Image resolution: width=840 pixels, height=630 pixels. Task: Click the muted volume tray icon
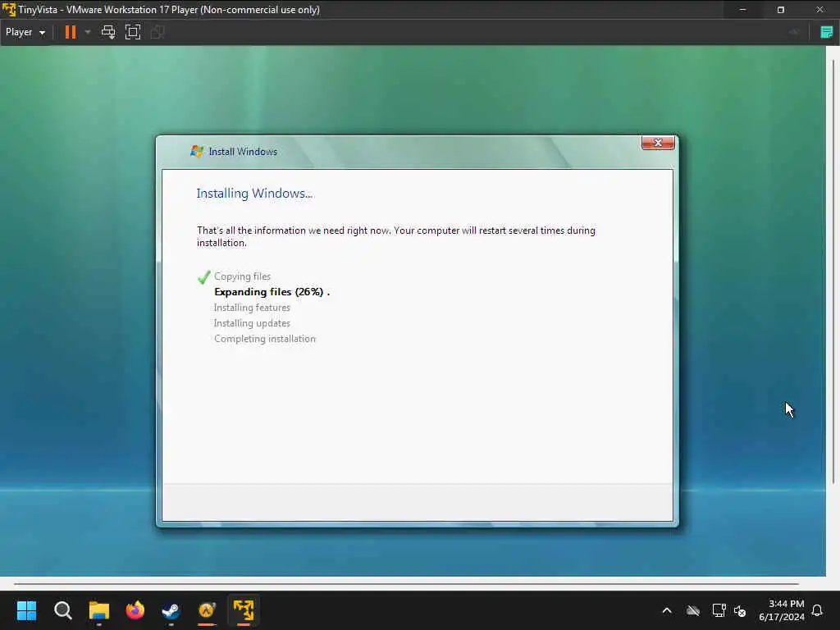[x=741, y=610]
